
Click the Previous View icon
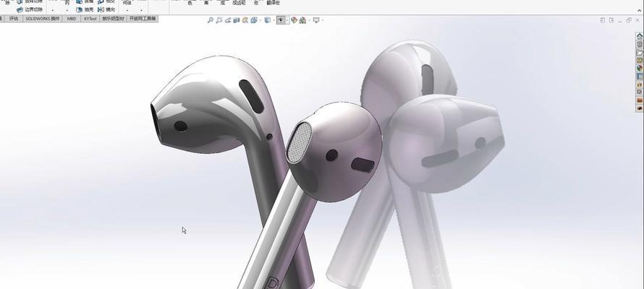coord(228,20)
